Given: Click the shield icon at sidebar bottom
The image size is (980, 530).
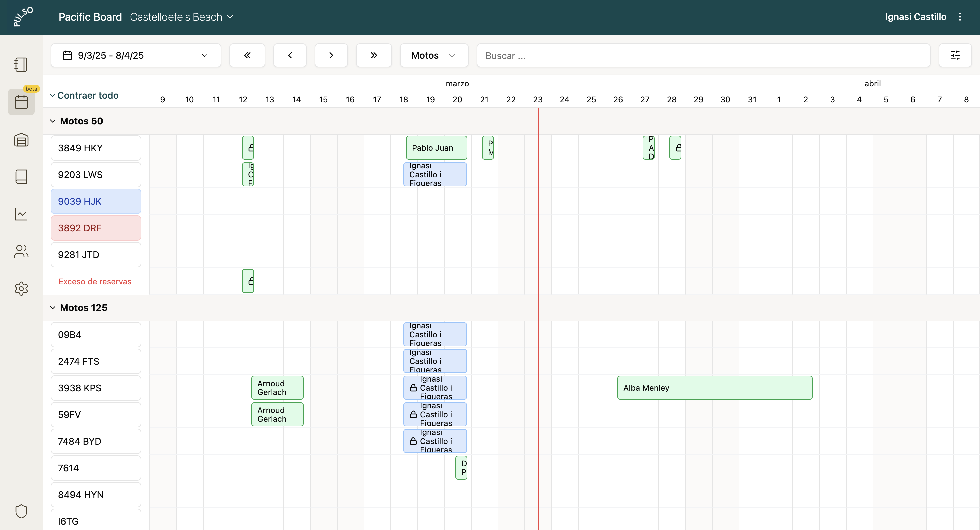Looking at the screenshot, I should (x=21, y=511).
